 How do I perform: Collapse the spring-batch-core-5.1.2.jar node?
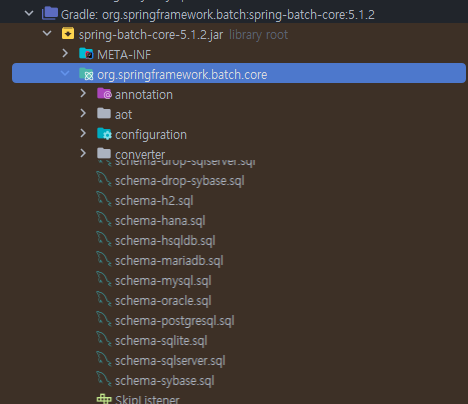tap(47, 33)
